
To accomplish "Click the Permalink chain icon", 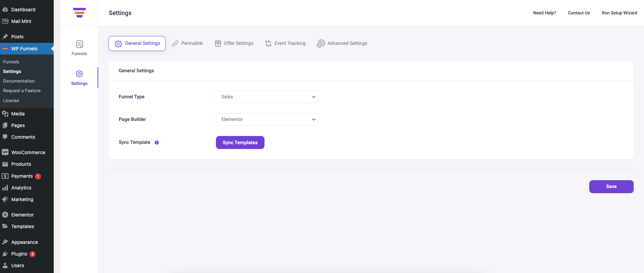I will [175, 44].
